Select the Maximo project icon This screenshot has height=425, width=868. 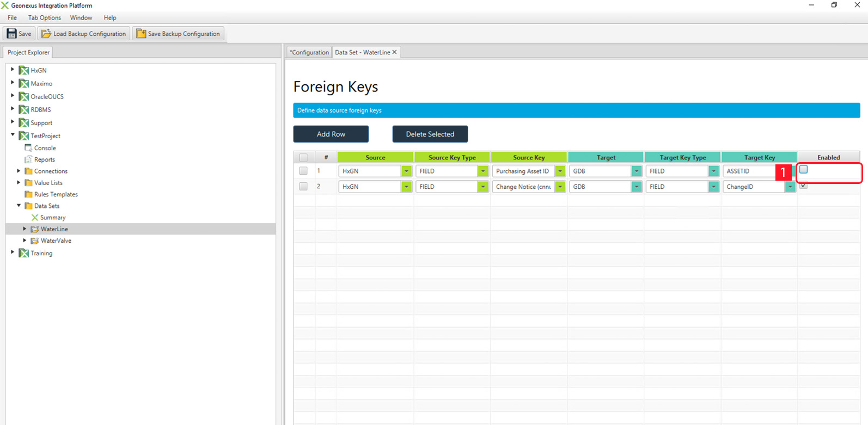tap(23, 83)
